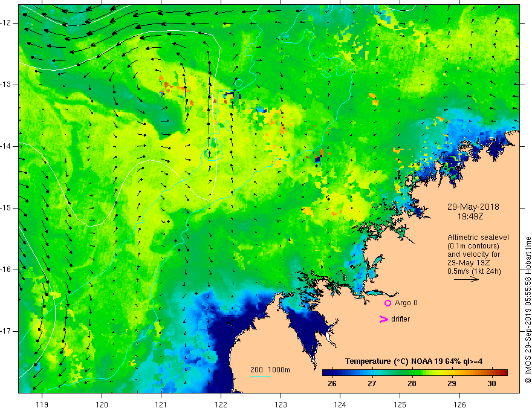Screen dimensions: 532x411
Task: Click the latitude axis label -17
Action: [6, 331]
